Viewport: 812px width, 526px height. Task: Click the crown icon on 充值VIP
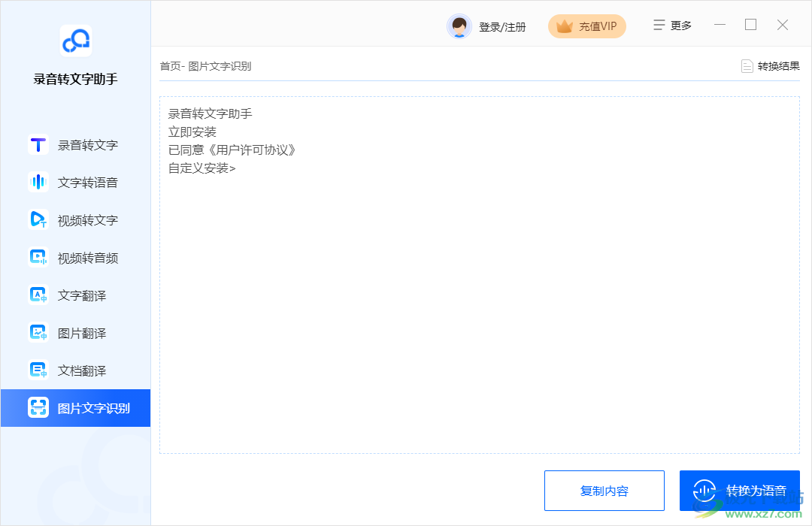click(562, 26)
